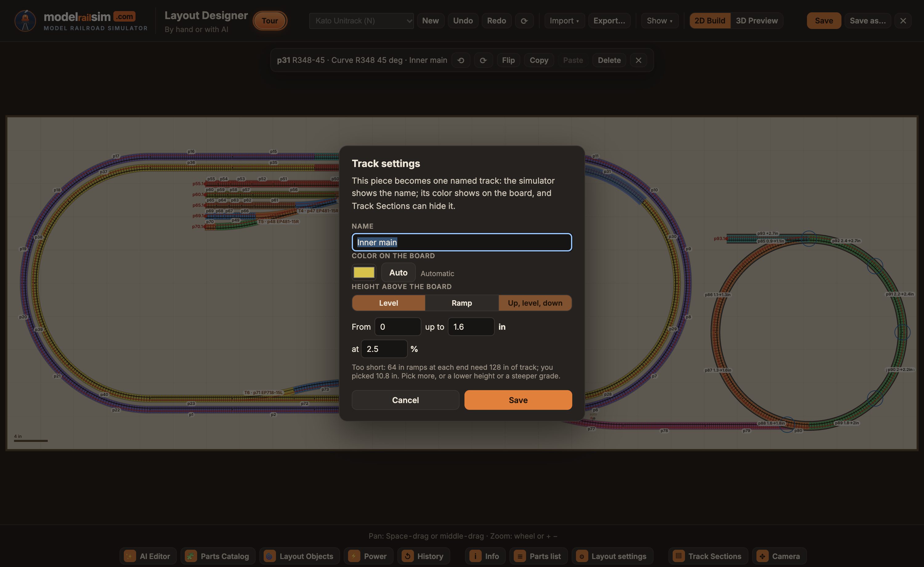
Task: Click the yellow track color swatch
Action: (x=364, y=272)
